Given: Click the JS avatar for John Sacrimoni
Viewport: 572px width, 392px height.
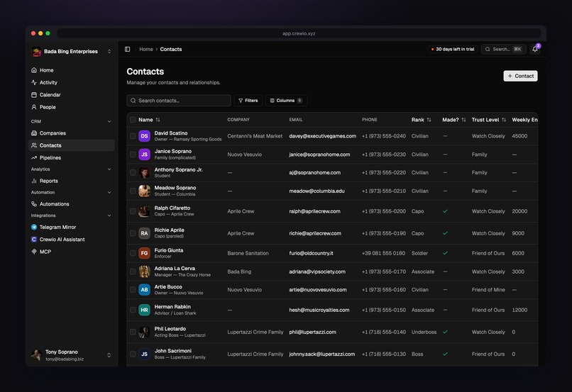Looking at the screenshot, I should point(145,354).
